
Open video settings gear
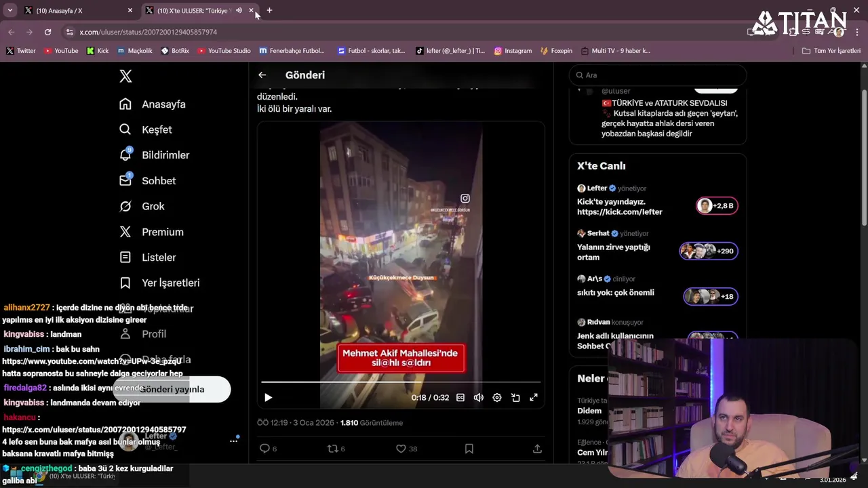pos(497,398)
